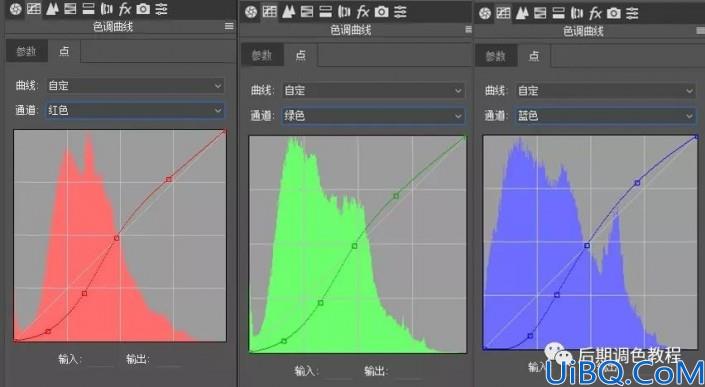Select second-lowest control point on blue curve

[557, 295]
